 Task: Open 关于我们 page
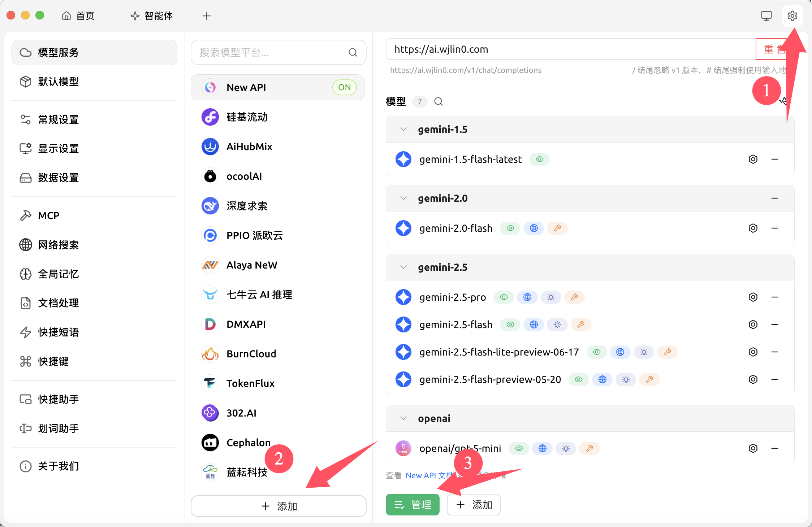pyautogui.click(x=94, y=466)
